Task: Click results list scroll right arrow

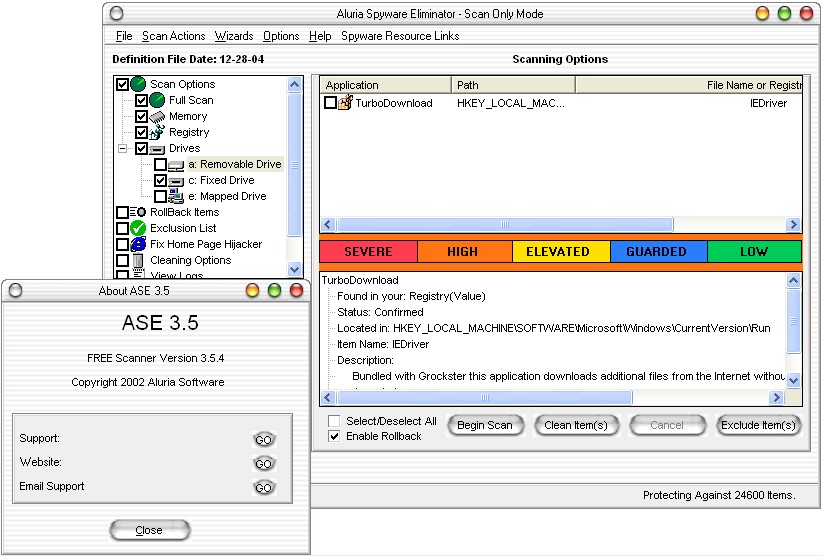Action: 793,225
